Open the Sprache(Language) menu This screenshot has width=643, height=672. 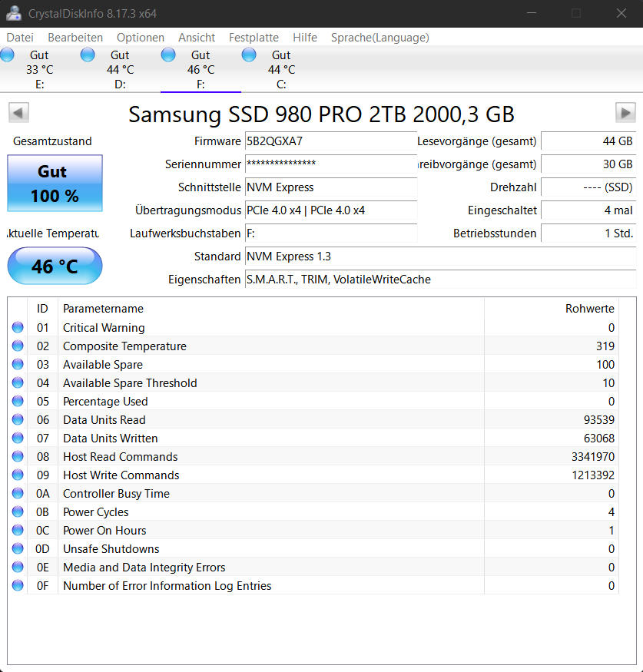tap(380, 38)
